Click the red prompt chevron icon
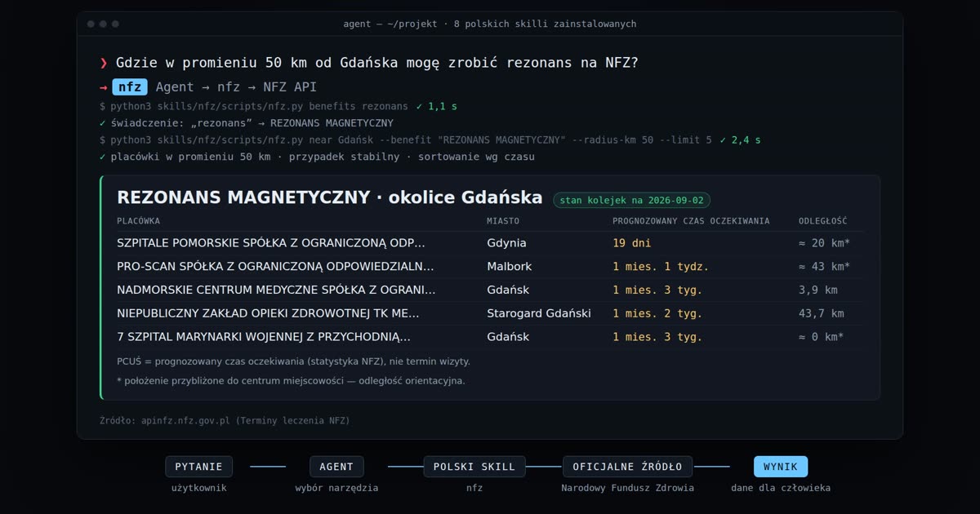 point(104,63)
